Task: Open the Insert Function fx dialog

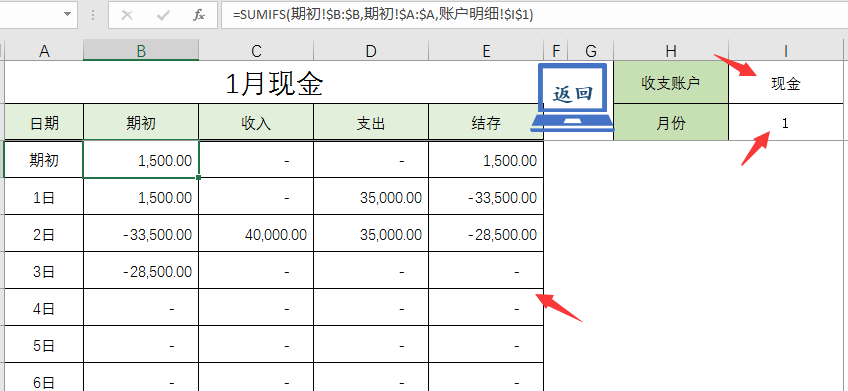Action: coord(198,15)
